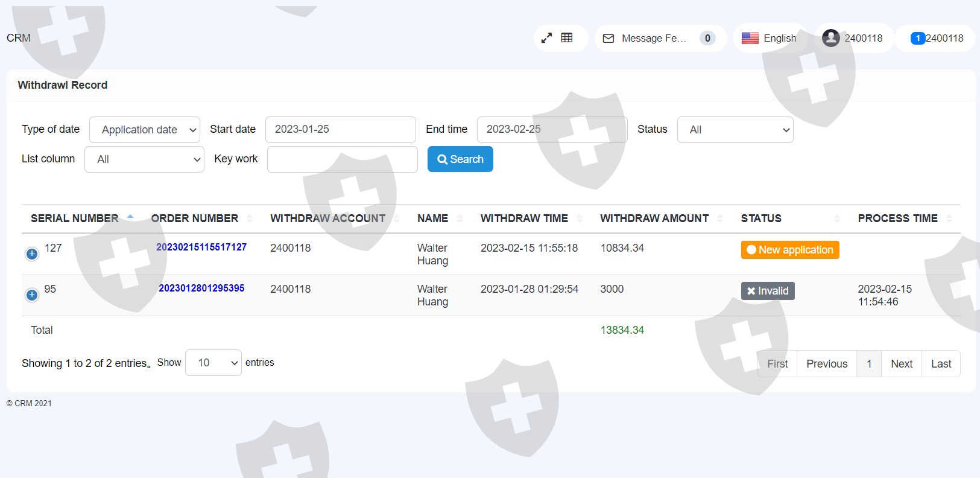Sort by Withdraw Time column arrows
This screenshot has height=478, width=980.
(x=580, y=218)
